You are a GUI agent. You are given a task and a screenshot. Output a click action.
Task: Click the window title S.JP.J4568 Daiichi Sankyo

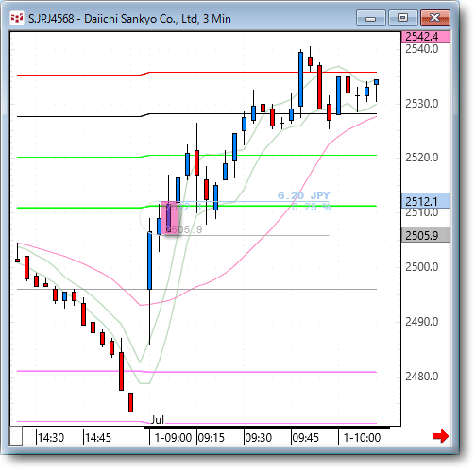129,19
